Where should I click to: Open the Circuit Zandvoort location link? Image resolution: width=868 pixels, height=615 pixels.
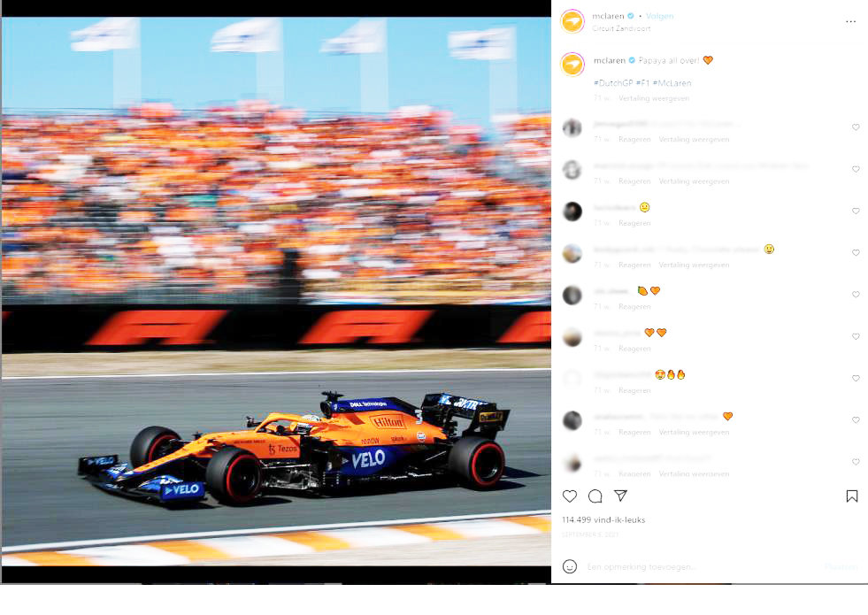(621, 28)
